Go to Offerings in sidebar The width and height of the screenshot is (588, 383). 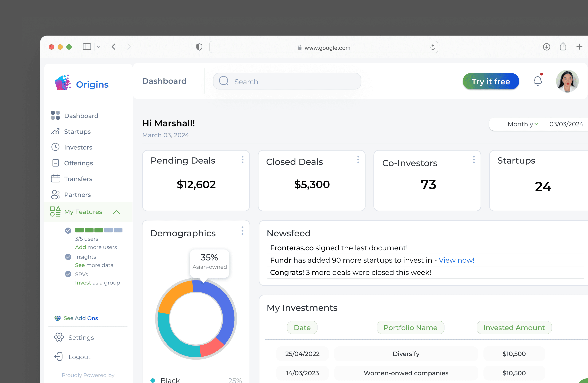pos(78,163)
